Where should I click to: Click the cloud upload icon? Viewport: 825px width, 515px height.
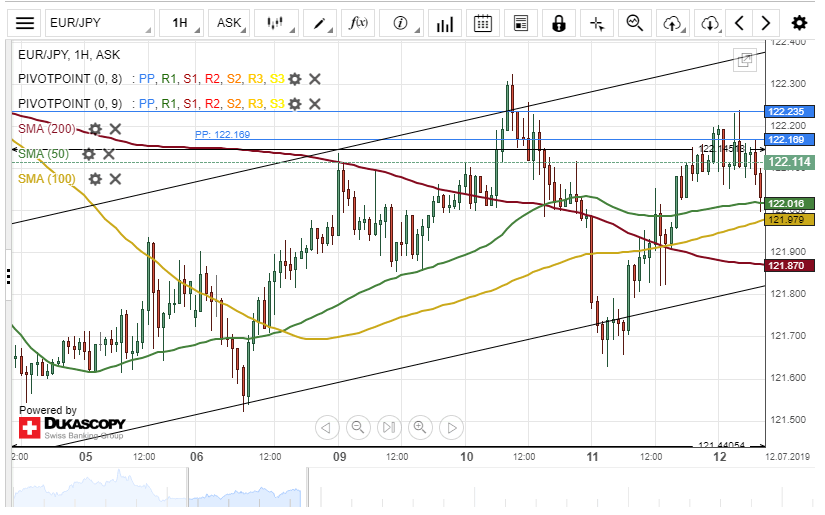click(x=672, y=23)
